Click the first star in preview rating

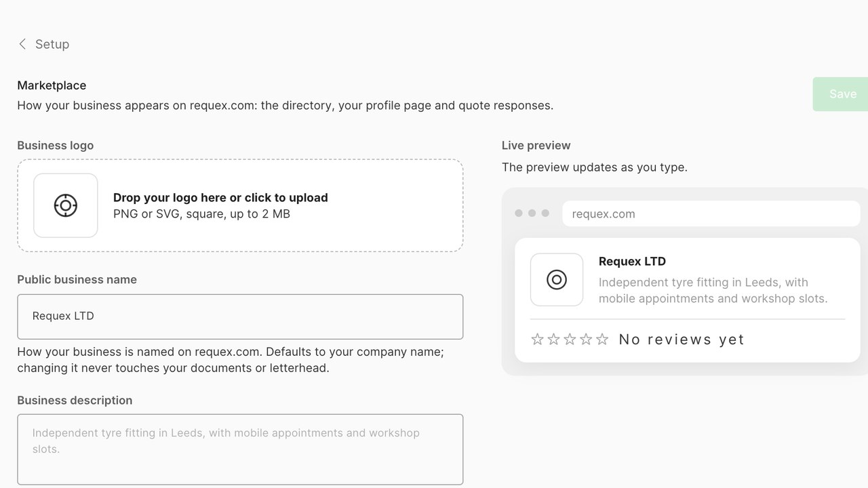[538, 340]
